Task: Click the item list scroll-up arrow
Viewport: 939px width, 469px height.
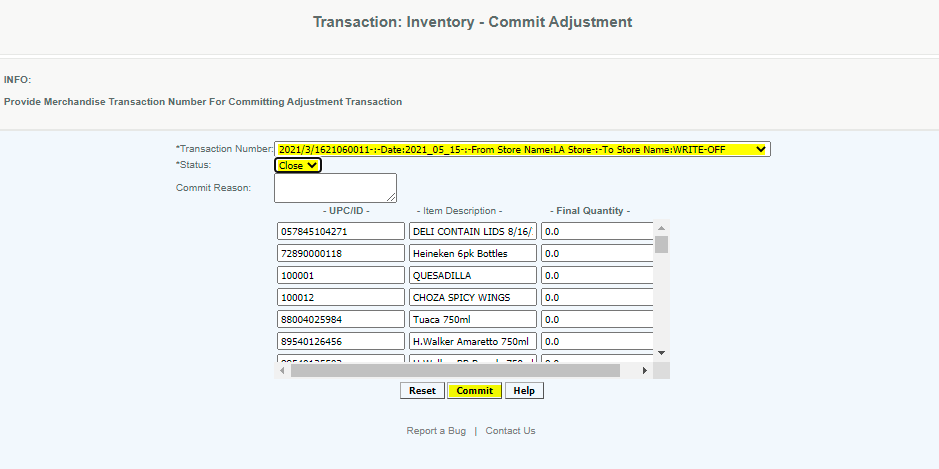Action: [661, 227]
